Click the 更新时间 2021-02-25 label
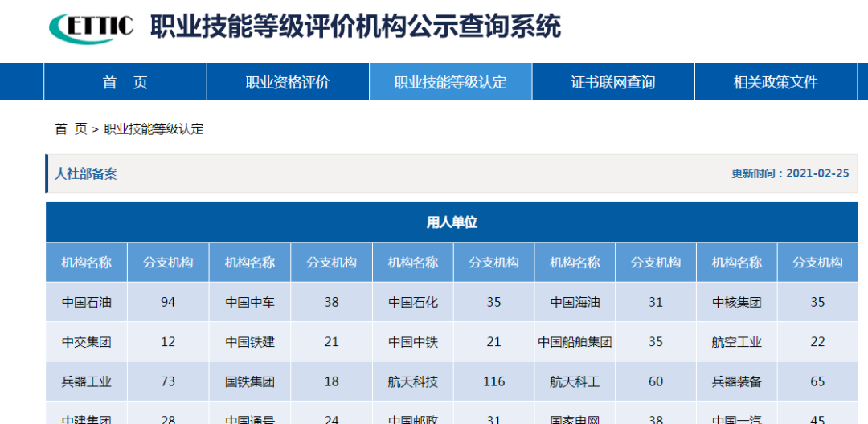This screenshot has height=424, width=868. 790,173
